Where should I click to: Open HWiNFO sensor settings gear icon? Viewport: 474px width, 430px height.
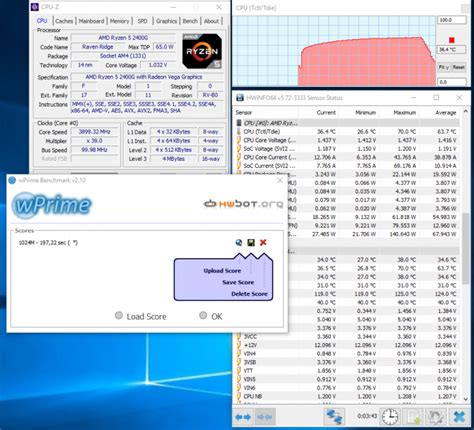coord(435,417)
